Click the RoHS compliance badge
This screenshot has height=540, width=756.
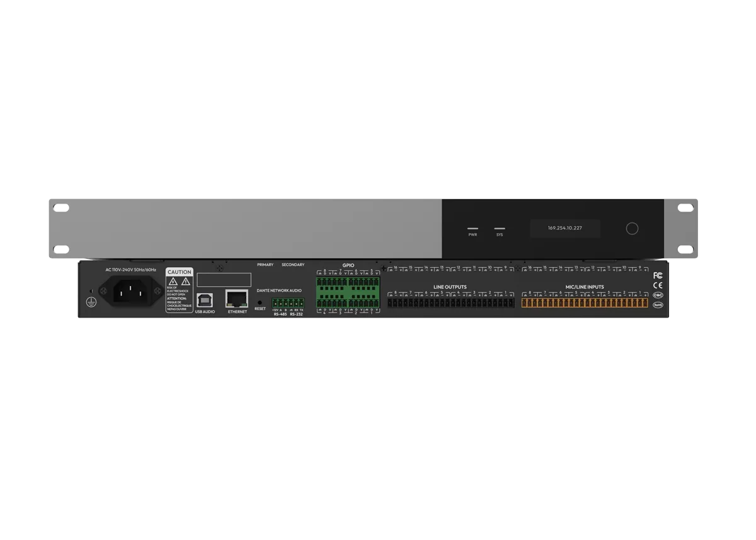pyautogui.click(x=658, y=305)
